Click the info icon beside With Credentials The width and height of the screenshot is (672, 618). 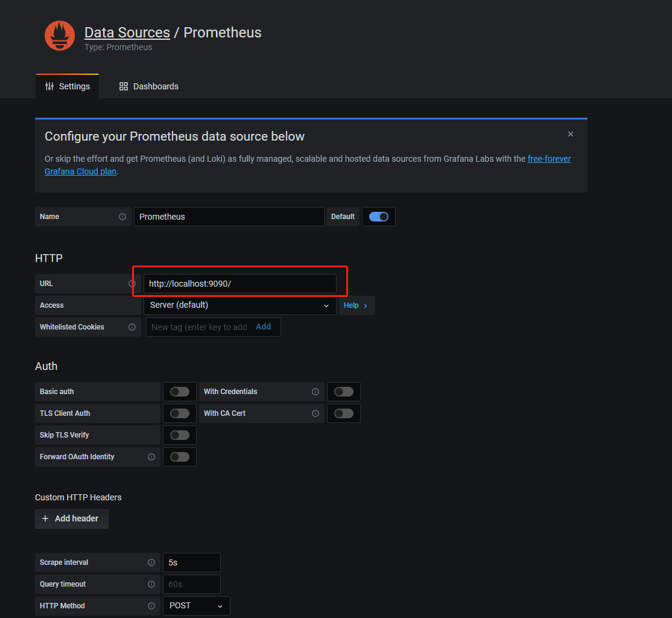(315, 392)
